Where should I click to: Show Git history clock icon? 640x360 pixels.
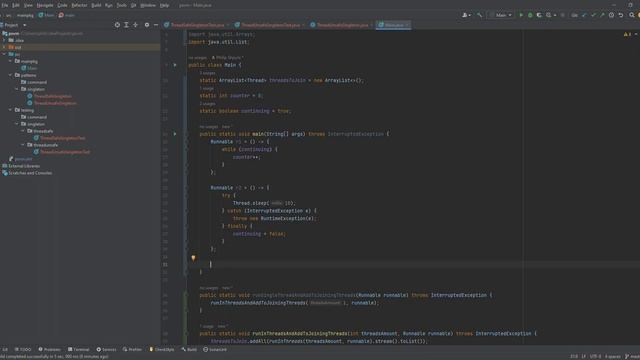coord(611,15)
